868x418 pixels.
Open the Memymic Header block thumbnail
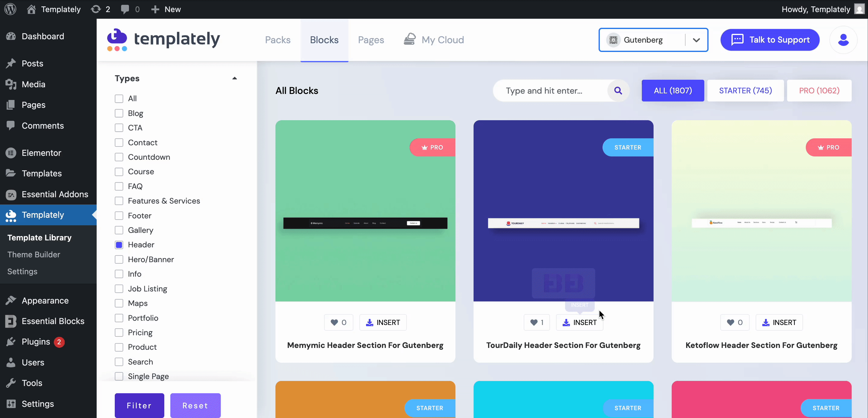[365, 211]
